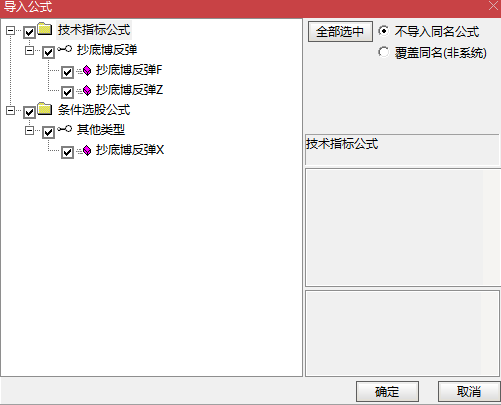Click the folder icon beside 条件选股公式
501x405 pixels.
45,109
